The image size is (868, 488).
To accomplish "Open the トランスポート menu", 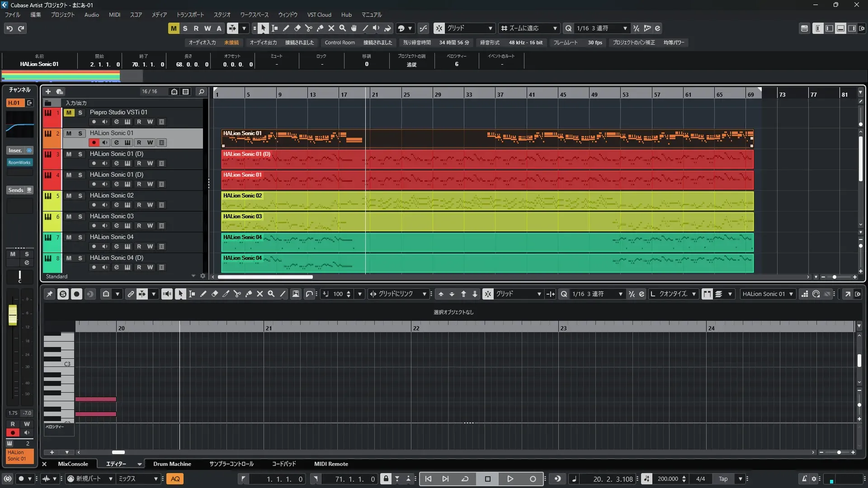I will pos(190,15).
